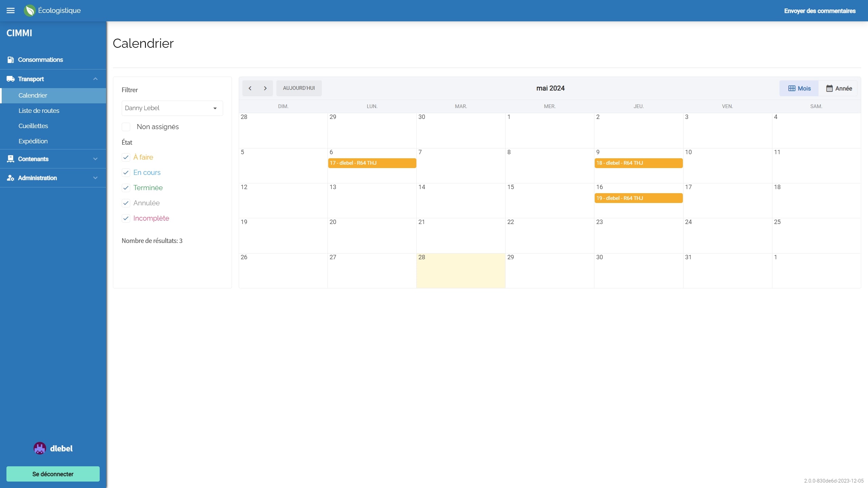The image size is (868, 488).
Task: Click the Contenants container icon
Action: (x=11, y=159)
